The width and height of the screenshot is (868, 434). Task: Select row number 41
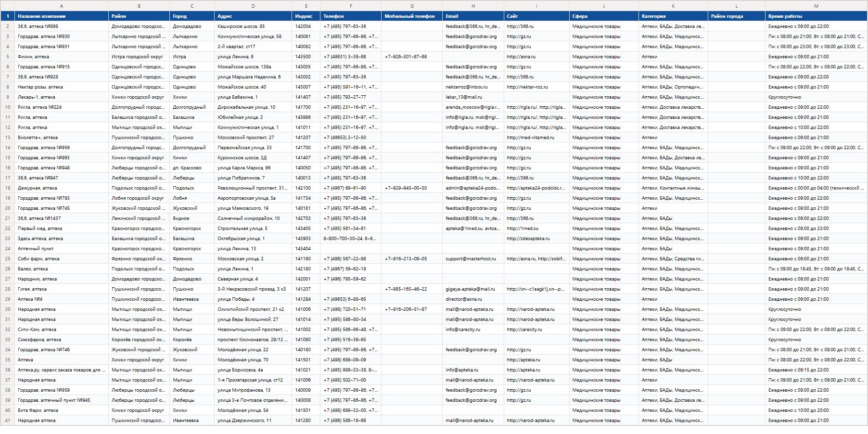(8, 421)
